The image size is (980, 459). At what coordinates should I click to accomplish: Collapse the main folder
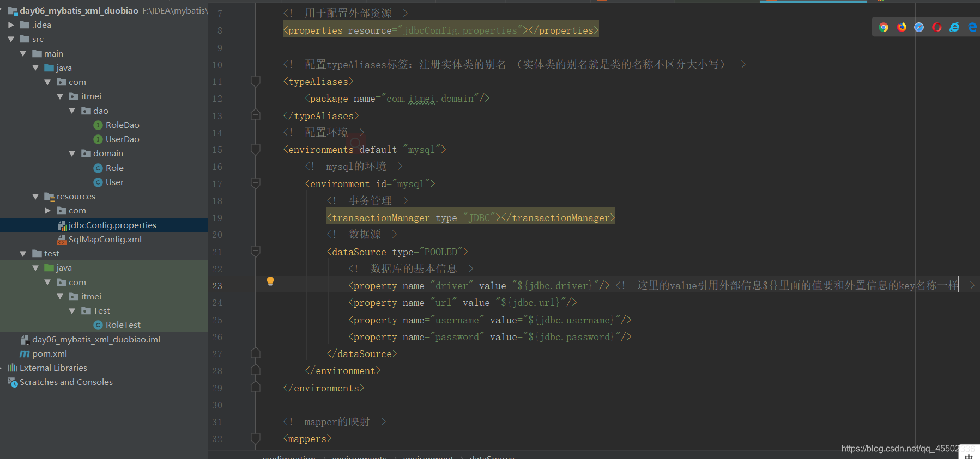(23, 53)
